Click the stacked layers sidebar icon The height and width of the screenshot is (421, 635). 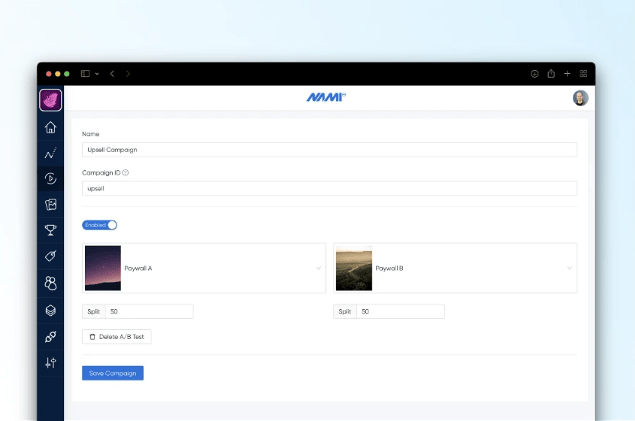50,311
